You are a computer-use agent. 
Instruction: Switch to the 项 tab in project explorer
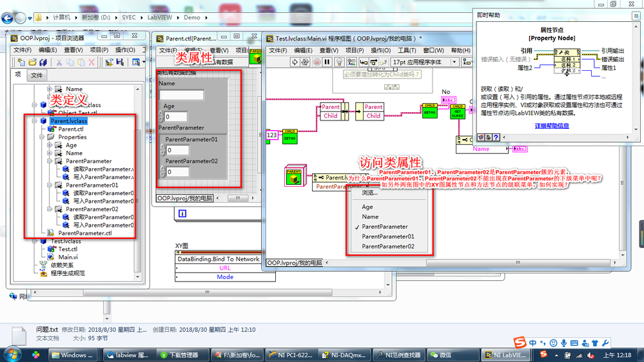point(18,74)
